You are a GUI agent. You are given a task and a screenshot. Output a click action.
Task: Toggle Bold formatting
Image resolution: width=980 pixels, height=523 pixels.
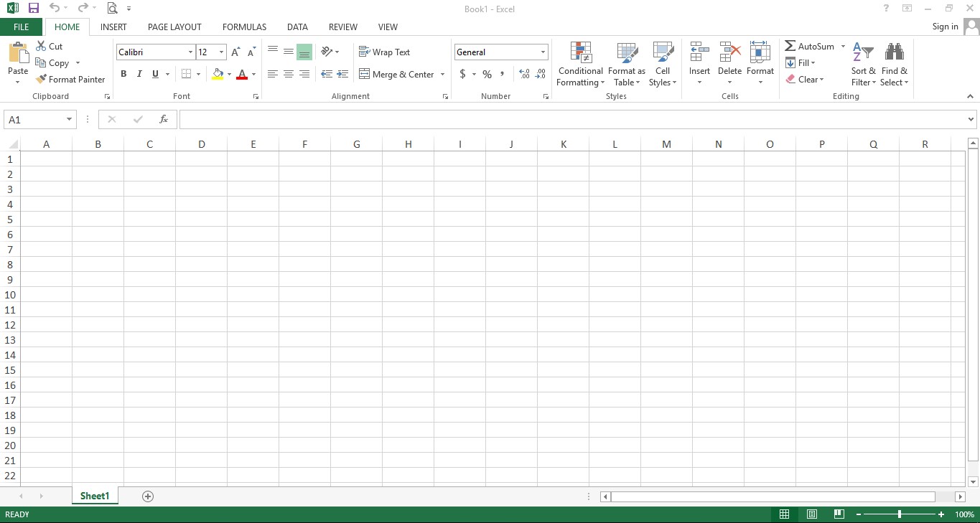tap(123, 74)
